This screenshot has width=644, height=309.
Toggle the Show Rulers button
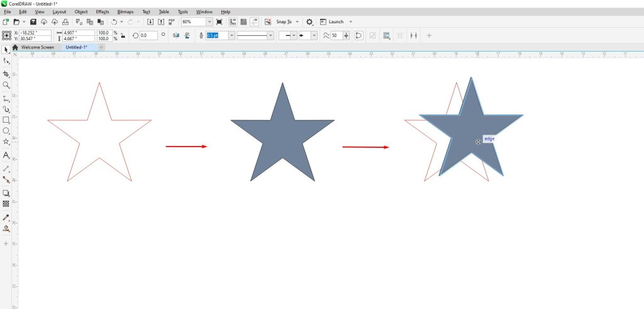click(x=233, y=22)
